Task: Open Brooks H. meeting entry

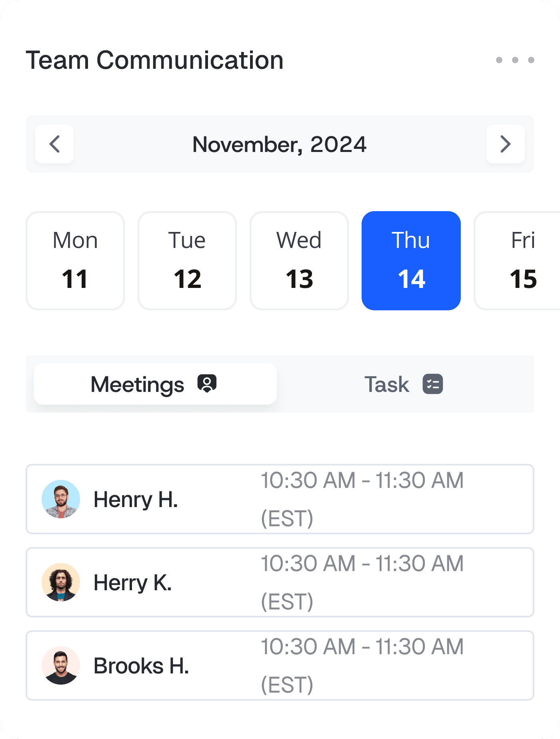Action: point(280,665)
